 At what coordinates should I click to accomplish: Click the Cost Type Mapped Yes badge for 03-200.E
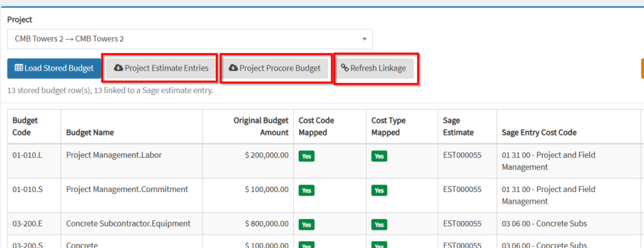tap(379, 225)
